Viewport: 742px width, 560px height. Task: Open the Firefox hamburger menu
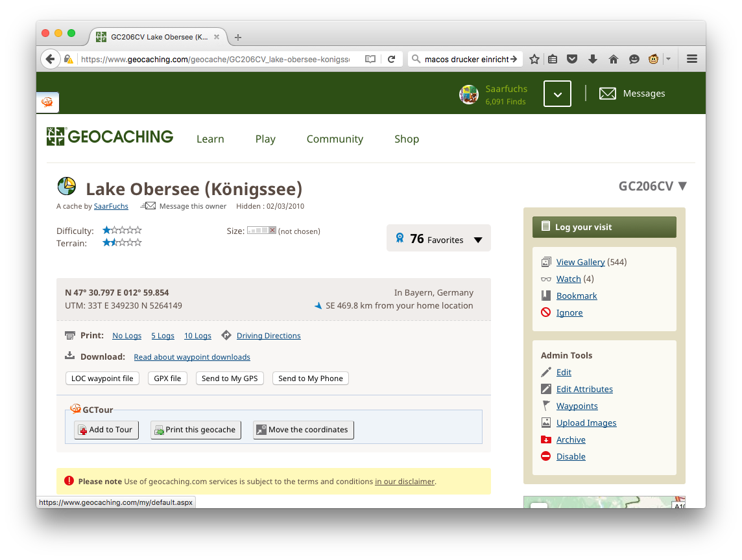pos(692,59)
